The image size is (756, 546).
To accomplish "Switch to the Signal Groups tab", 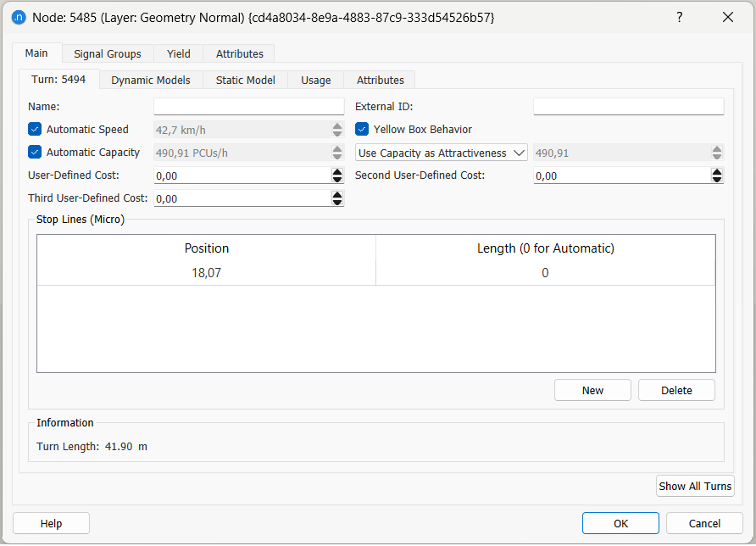I will (x=108, y=54).
